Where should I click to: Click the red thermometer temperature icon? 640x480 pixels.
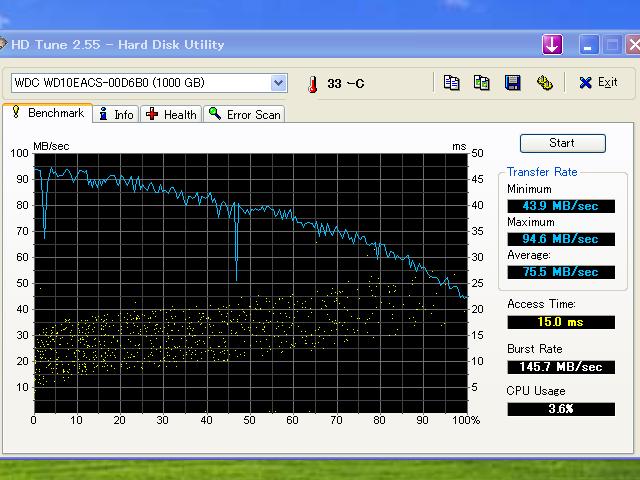point(313,84)
